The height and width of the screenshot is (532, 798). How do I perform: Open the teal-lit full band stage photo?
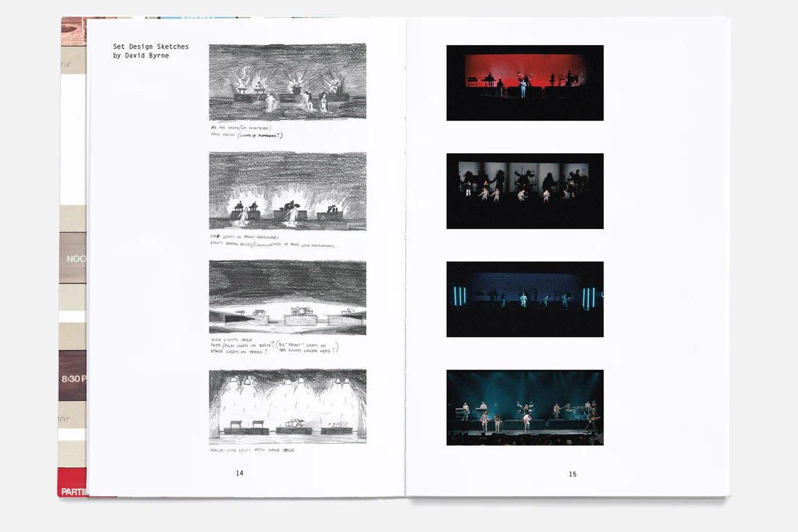click(x=525, y=407)
